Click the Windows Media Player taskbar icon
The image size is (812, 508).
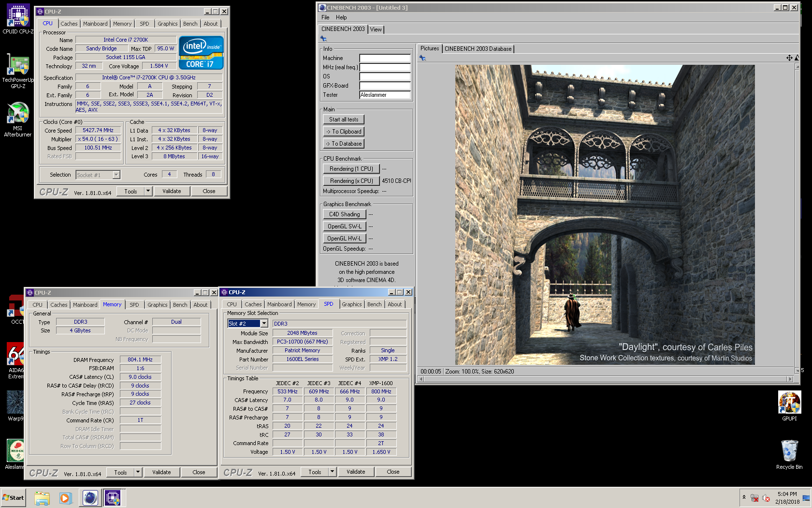pos(66,498)
